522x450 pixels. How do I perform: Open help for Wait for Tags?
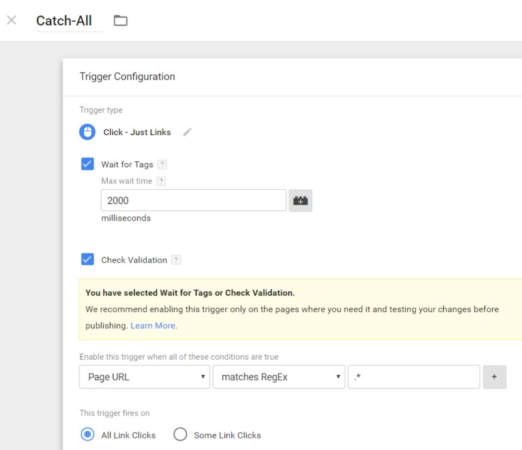pos(162,164)
